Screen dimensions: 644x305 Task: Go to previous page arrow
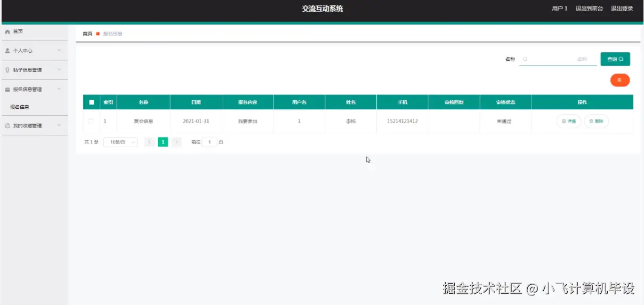pyautogui.click(x=149, y=142)
